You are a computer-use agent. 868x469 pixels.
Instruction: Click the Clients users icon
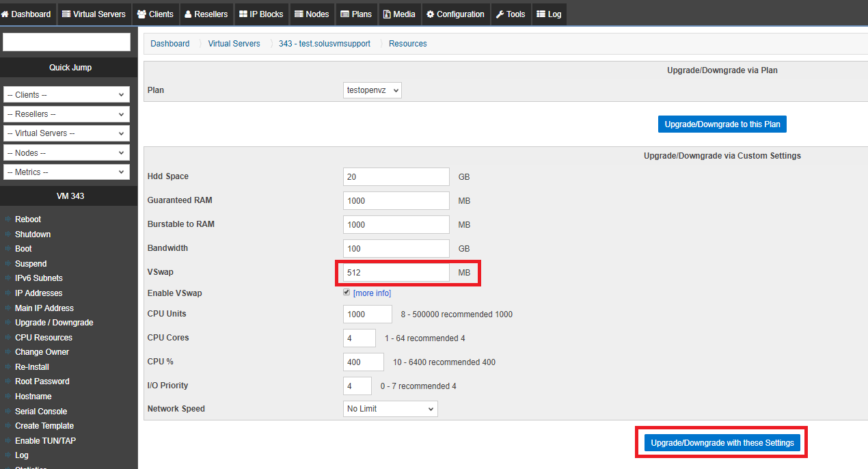141,14
